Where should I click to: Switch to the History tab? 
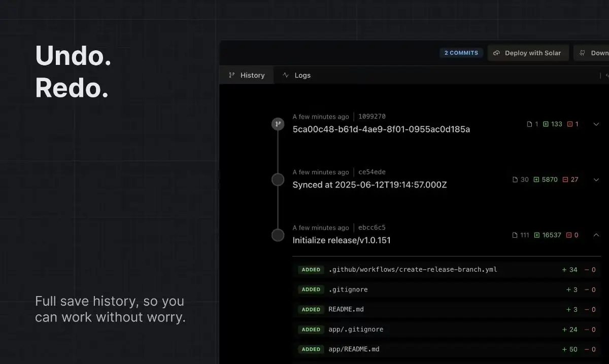247,75
